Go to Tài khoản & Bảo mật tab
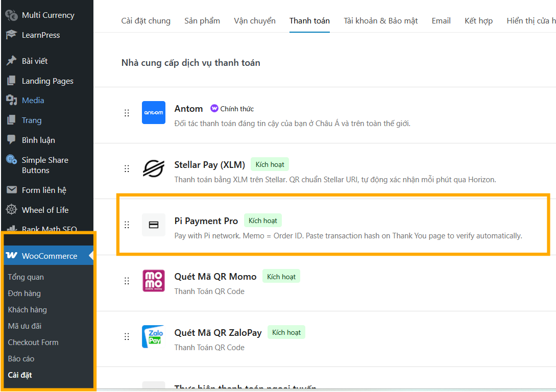The width and height of the screenshot is (556, 392). coord(380,21)
